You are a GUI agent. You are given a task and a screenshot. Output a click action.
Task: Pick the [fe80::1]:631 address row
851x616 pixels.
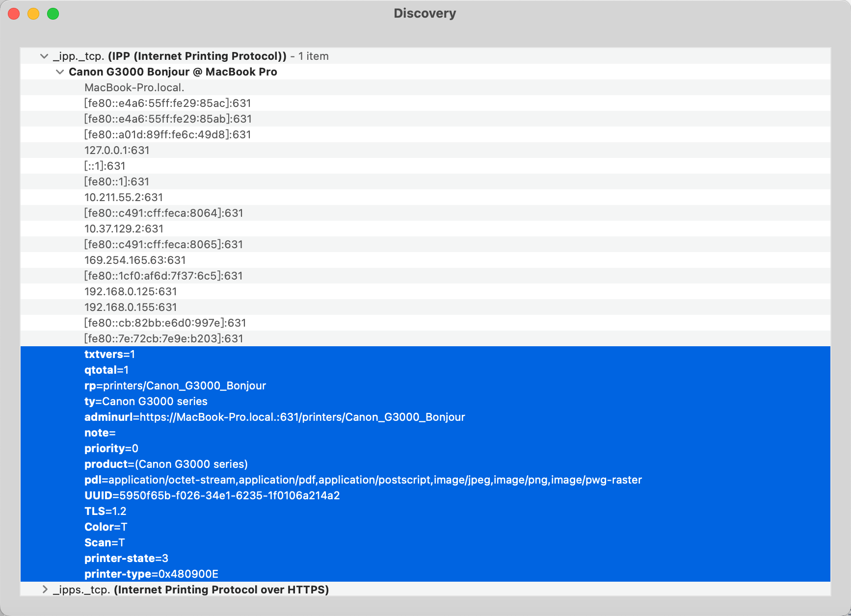117,182
